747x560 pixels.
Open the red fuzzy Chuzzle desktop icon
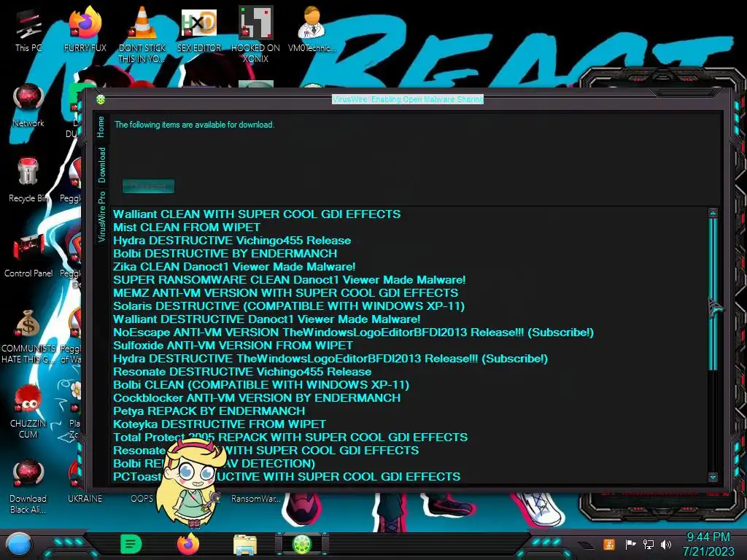[x=28, y=411]
